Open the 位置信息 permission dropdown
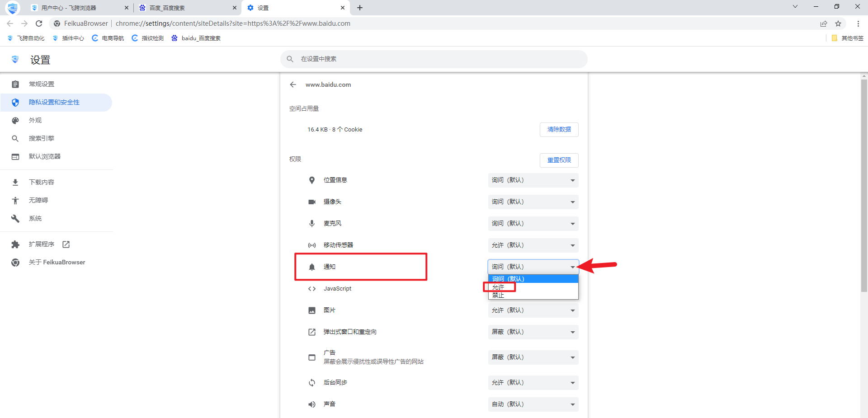Screen dimensions: 868x418 pos(533,180)
